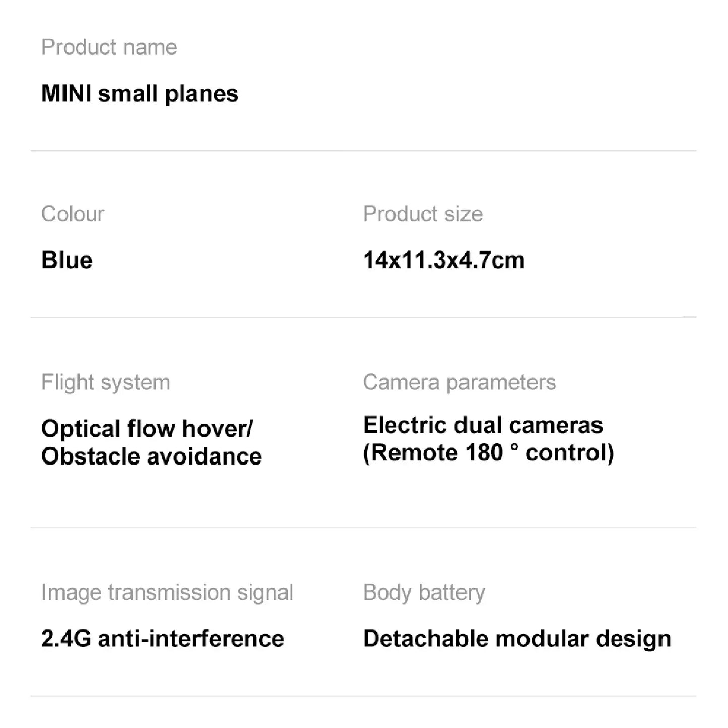Screen dimensions: 728x728
Task: Click the Product size label
Action: [x=423, y=214]
